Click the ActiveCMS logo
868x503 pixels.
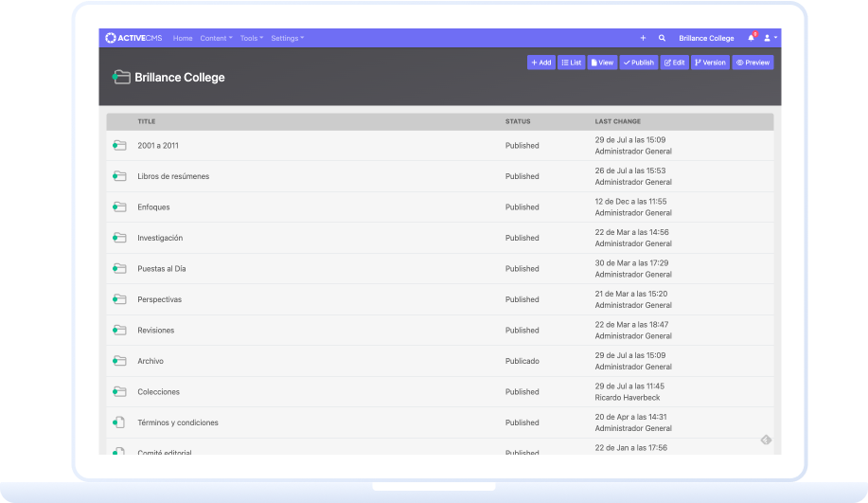point(133,38)
